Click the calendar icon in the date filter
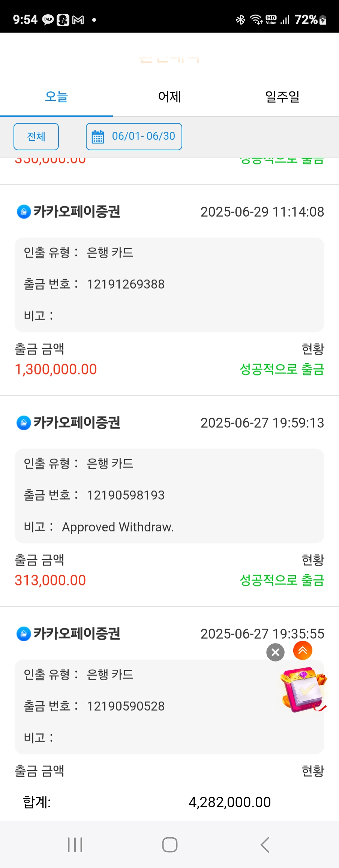This screenshot has width=339, height=868. [98, 137]
